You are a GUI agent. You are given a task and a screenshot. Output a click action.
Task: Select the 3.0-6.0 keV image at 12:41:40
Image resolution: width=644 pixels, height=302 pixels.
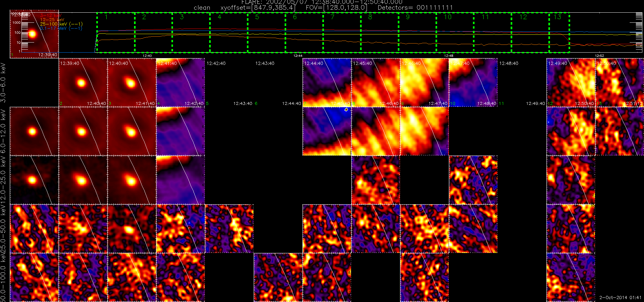(181, 82)
